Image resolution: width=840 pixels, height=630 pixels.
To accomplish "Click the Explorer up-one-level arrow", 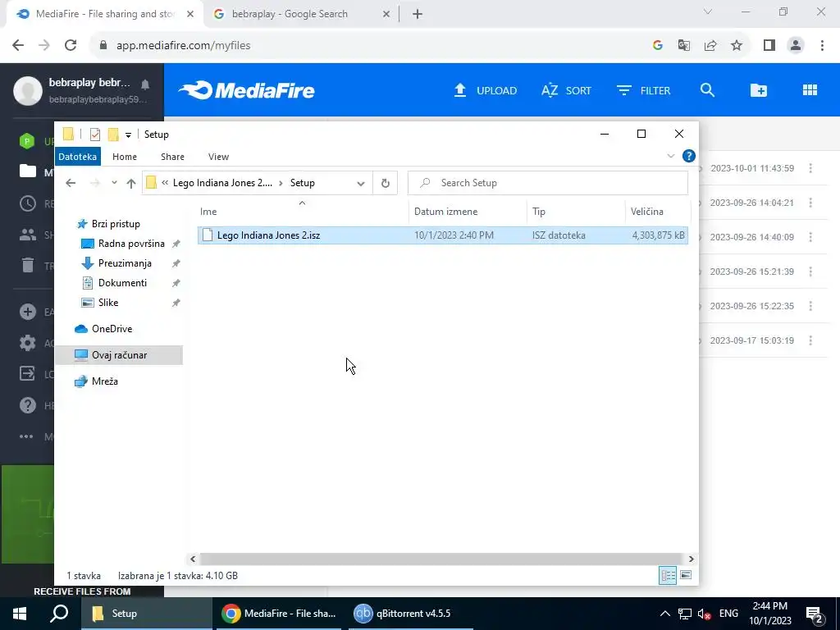I will (x=131, y=183).
